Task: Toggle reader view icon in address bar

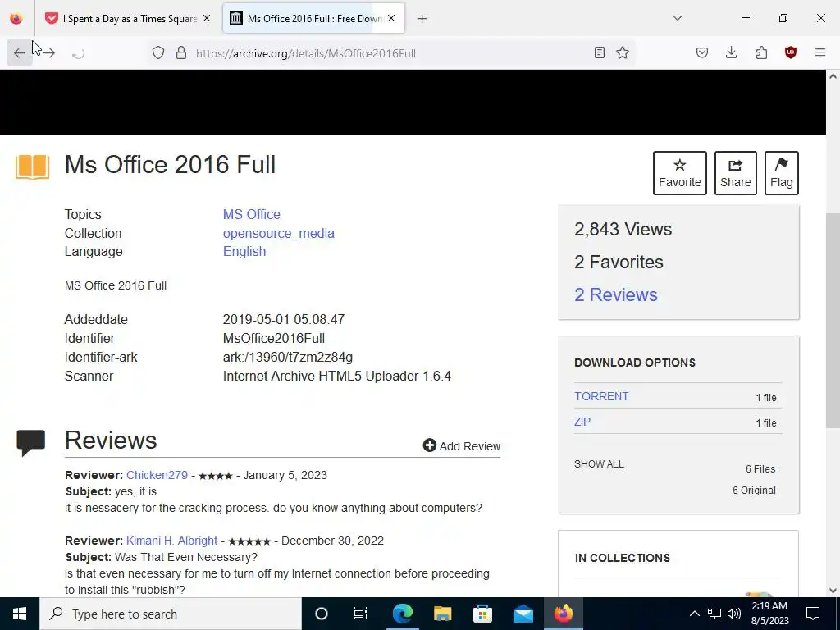Action: (600, 52)
